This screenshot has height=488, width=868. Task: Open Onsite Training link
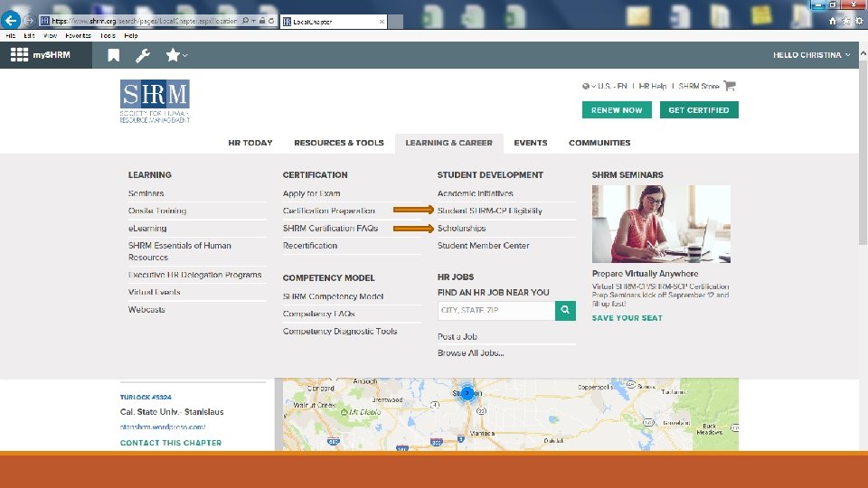tap(157, 211)
